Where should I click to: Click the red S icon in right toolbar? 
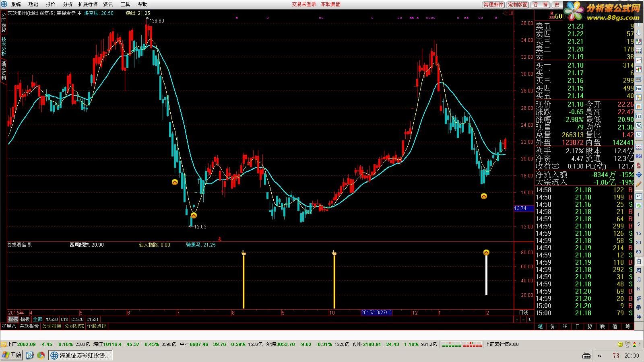coord(639,165)
